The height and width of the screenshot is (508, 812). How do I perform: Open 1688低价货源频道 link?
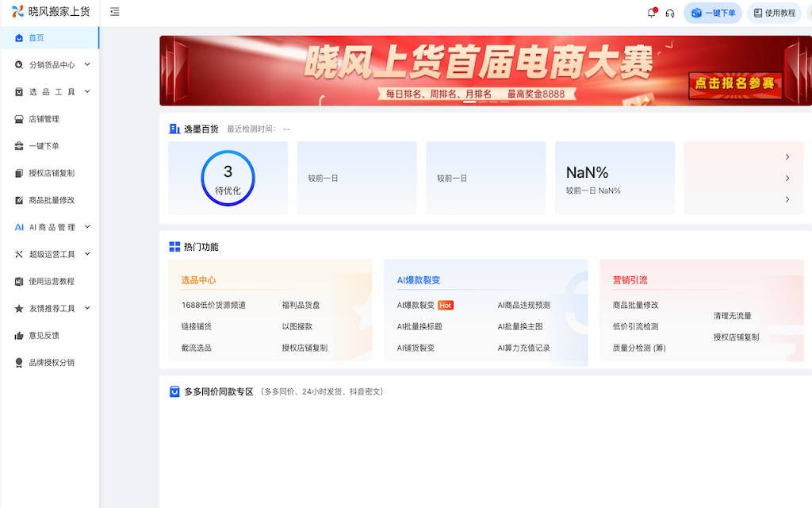tap(213, 306)
